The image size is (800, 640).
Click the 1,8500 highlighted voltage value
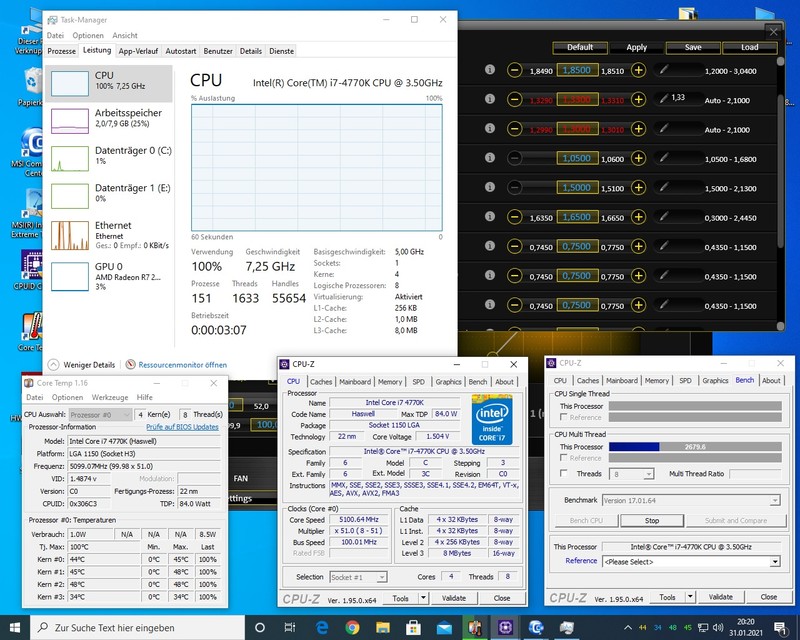[577, 70]
